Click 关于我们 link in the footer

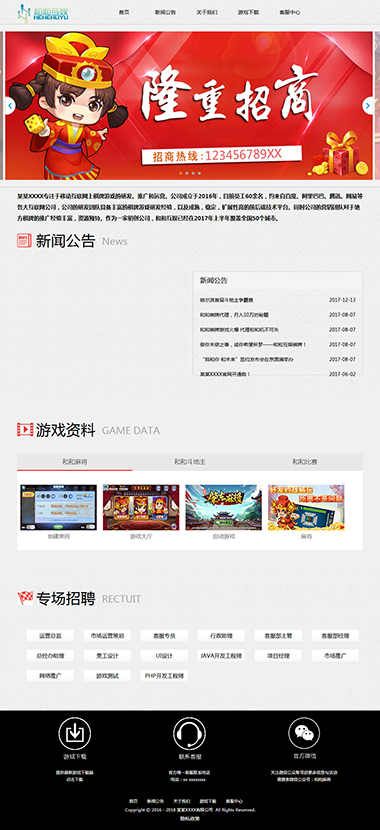181,801
